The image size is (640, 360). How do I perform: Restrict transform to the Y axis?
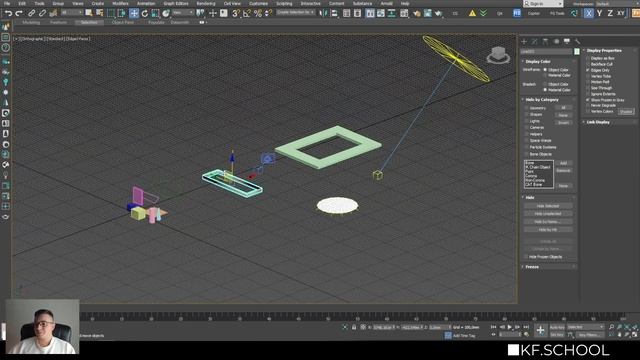click(599, 13)
